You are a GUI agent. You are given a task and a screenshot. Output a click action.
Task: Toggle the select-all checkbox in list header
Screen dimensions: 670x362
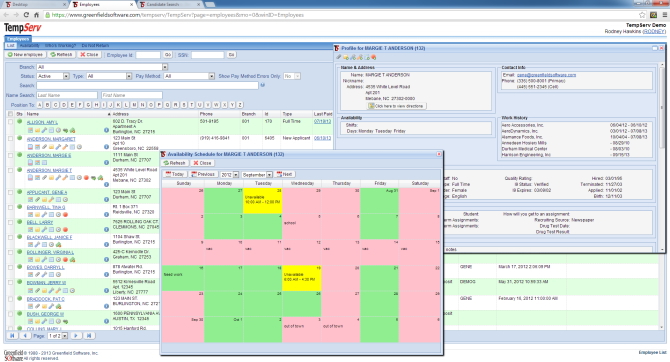pos(10,114)
